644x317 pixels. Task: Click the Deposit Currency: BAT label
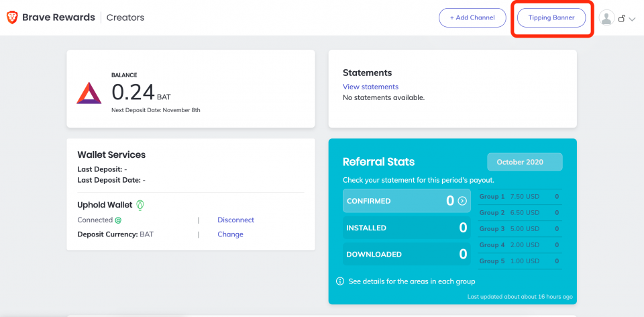click(x=115, y=234)
